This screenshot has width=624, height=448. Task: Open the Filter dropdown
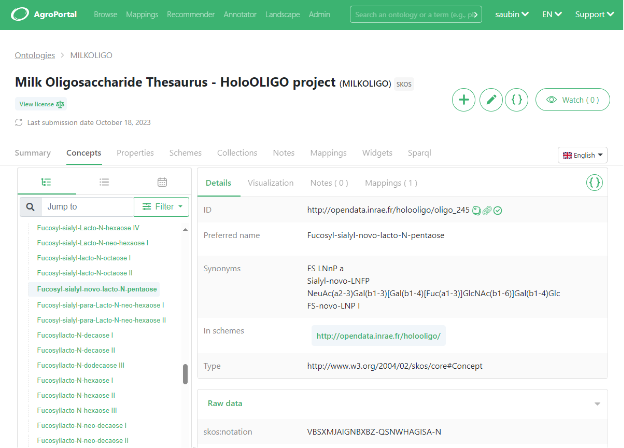coord(160,207)
